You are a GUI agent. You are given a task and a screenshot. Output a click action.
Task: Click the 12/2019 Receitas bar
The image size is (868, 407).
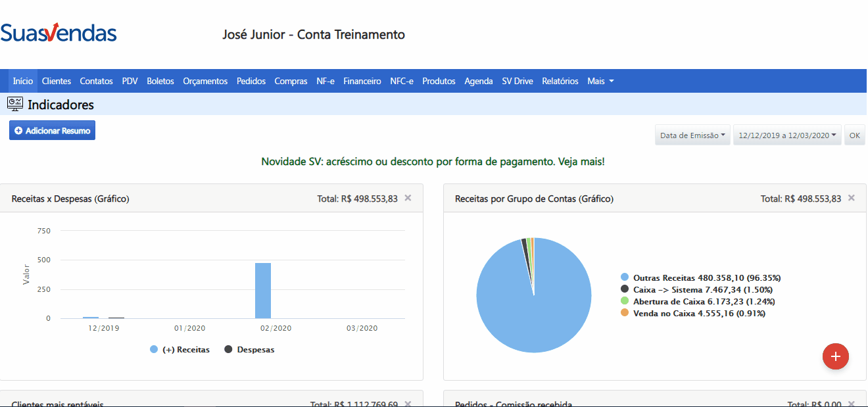tap(91, 318)
